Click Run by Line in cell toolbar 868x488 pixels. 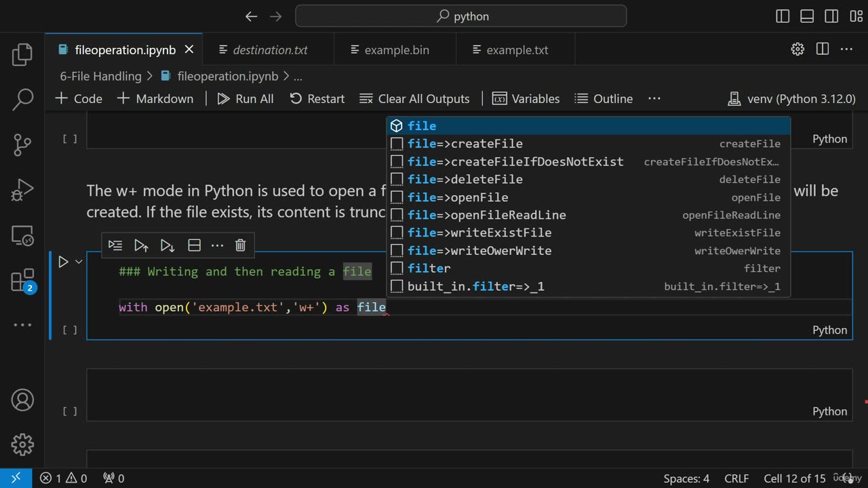point(115,245)
